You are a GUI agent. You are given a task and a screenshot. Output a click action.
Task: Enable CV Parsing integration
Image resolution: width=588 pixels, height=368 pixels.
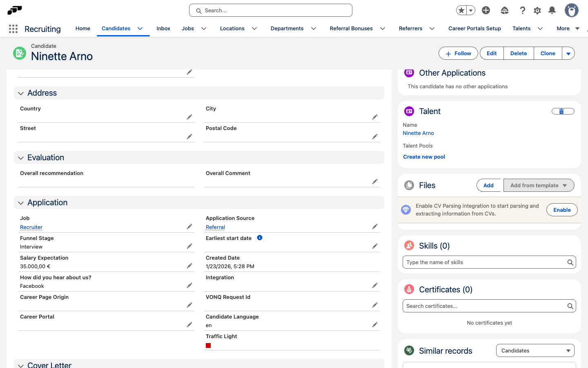pyautogui.click(x=562, y=210)
